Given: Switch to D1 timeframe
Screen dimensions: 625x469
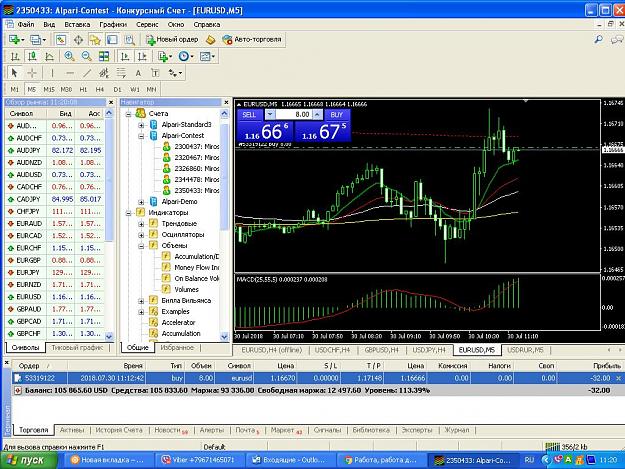Looking at the screenshot, I should 117,89.
